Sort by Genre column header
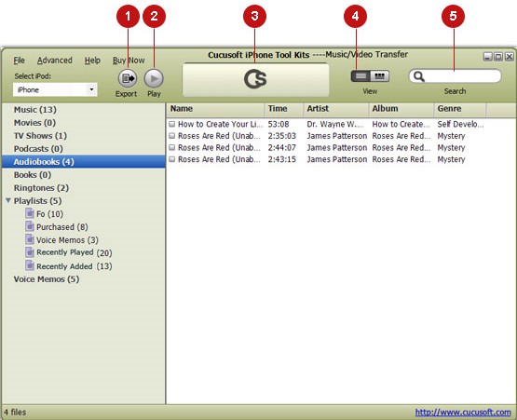 pyautogui.click(x=459, y=109)
